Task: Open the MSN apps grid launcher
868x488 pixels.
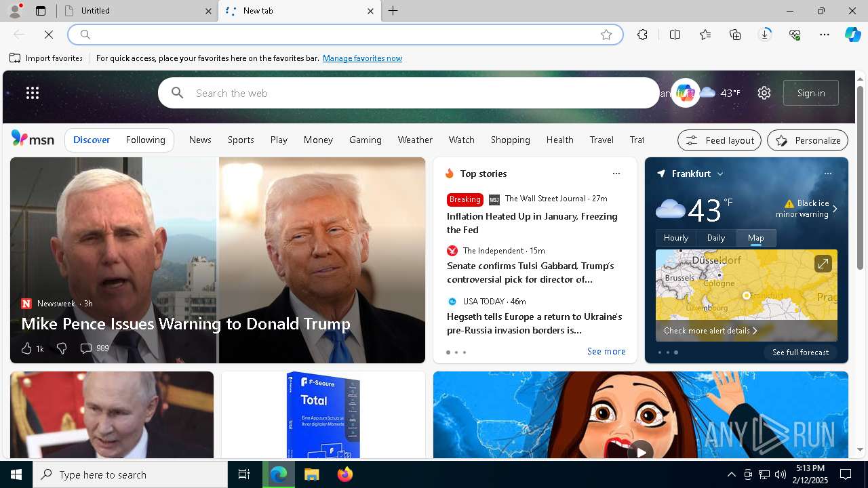Action: click(x=33, y=93)
